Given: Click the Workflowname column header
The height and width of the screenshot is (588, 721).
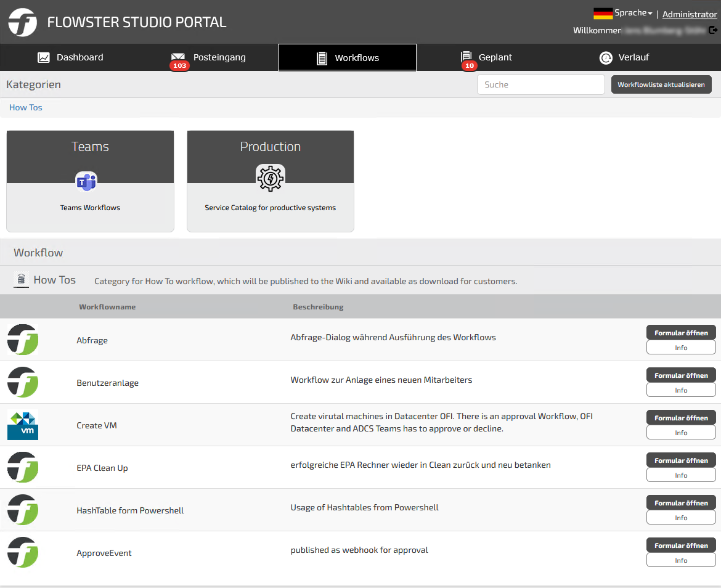Looking at the screenshot, I should [107, 307].
